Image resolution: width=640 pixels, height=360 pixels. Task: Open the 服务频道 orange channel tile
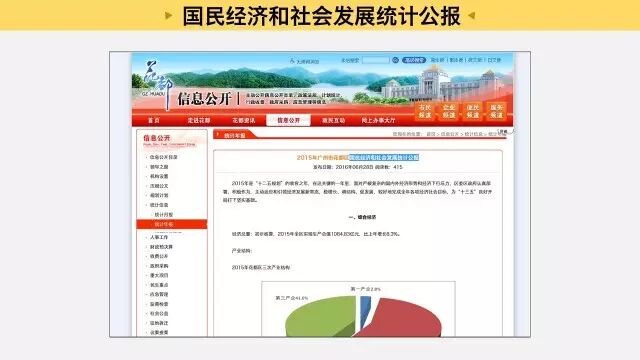(x=497, y=111)
